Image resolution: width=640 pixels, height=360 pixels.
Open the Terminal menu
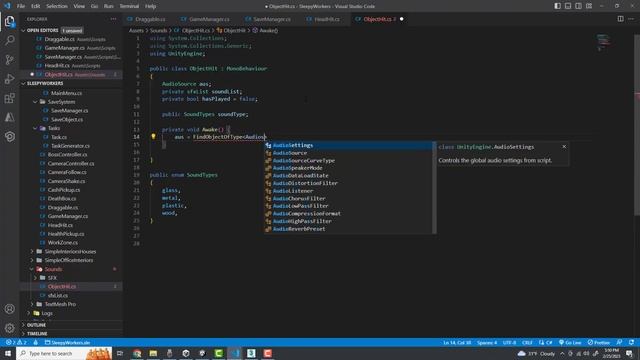[x=129, y=6]
